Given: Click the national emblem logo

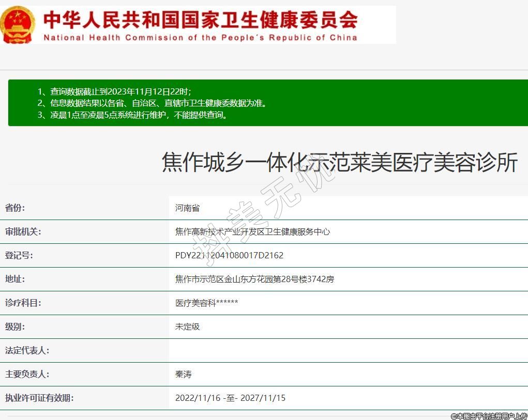Looking at the screenshot, I should (x=18, y=24).
